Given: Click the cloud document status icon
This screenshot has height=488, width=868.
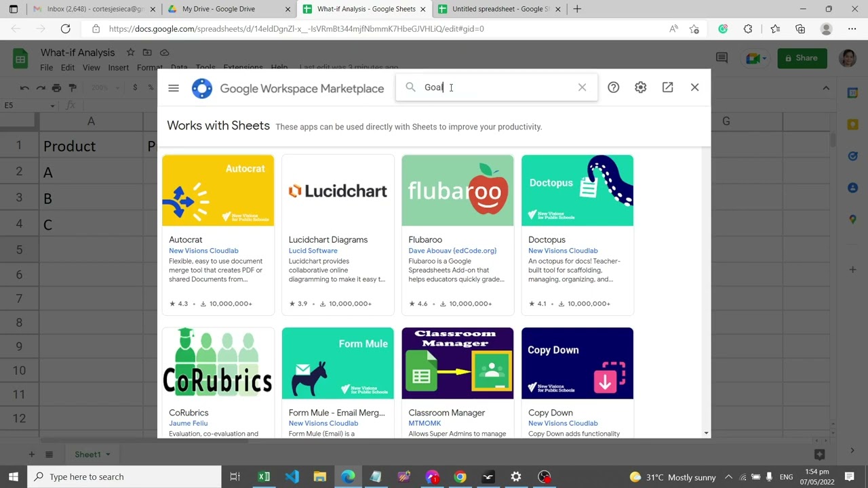Looking at the screenshot, I should (164, 52).
